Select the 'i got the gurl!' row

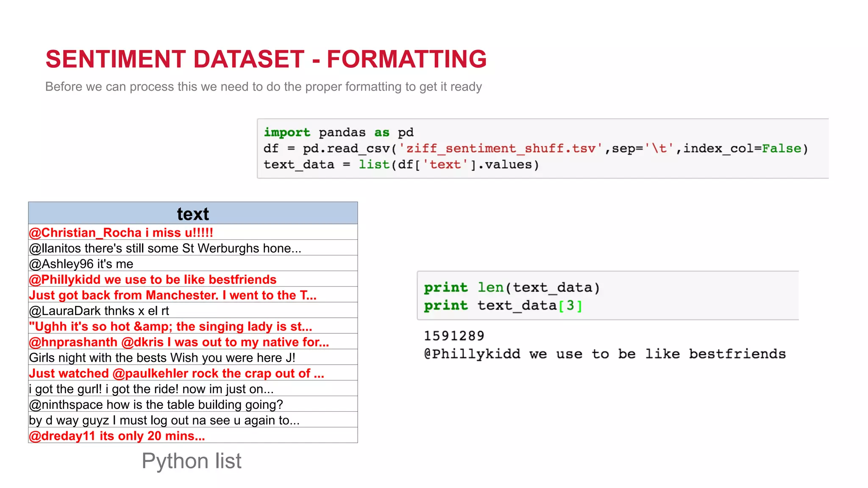[193, 389]
